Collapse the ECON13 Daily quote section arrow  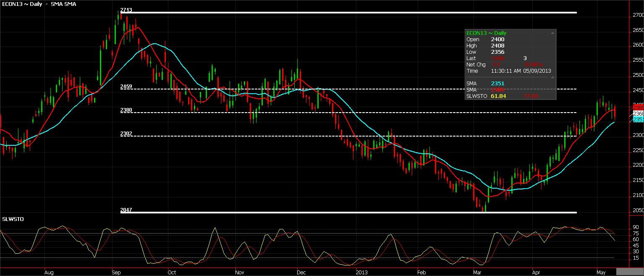pos(552,33)
